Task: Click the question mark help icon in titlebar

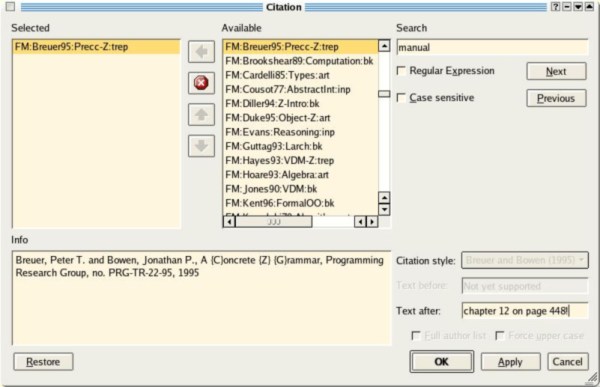Action: (x=555, y=7)
